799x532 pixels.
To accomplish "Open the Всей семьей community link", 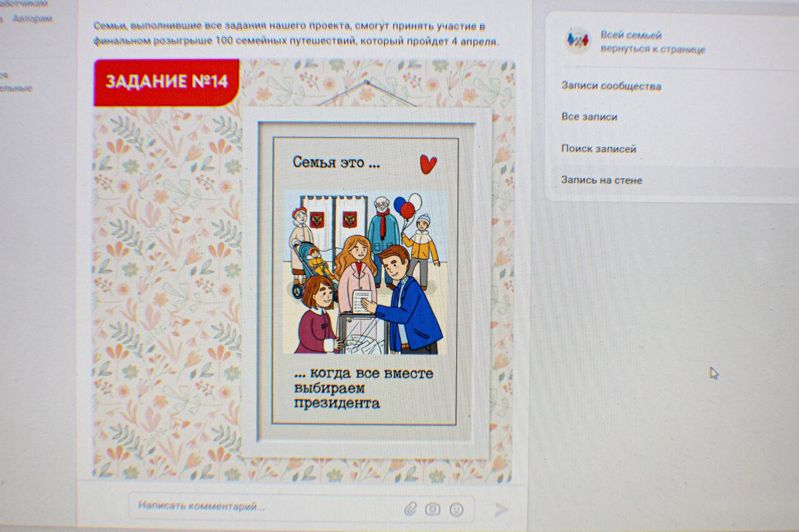I will pos(630,35).
